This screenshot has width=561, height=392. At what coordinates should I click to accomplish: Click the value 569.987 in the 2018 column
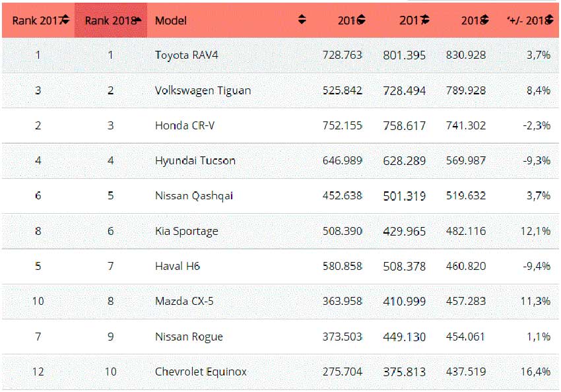click(x=466, y=160)
